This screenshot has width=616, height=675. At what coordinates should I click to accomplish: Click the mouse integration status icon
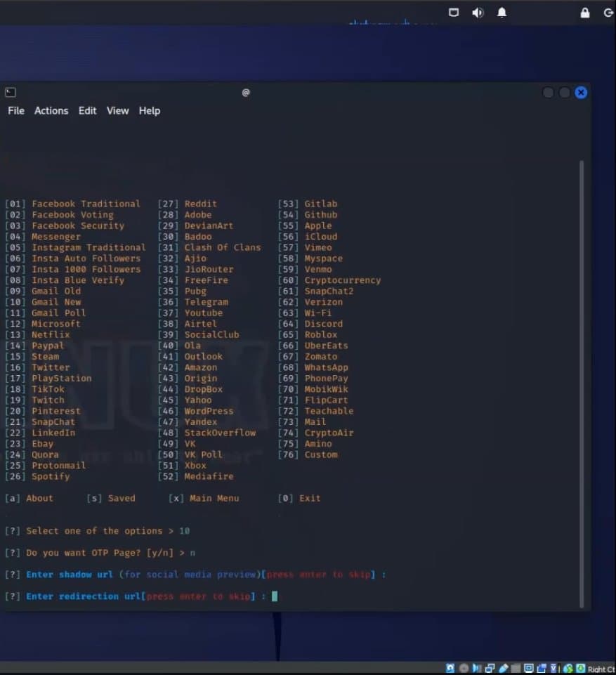tap(568, 668)
